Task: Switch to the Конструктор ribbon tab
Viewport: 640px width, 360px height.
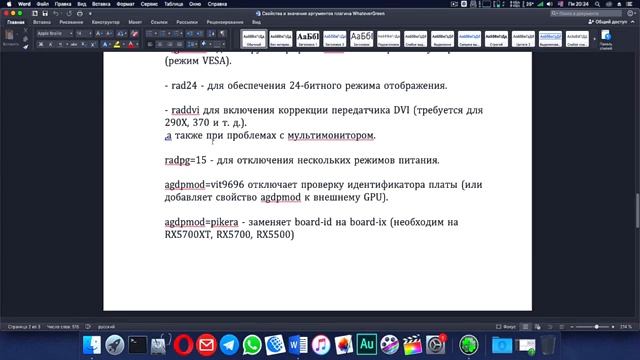Action: 106,22
